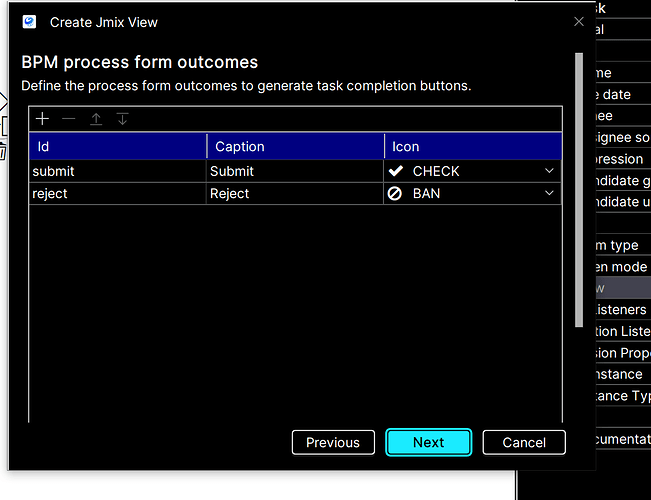Click the BAN circle icon
Viewport: 651px width, 500px height.
tap(394, 193)
